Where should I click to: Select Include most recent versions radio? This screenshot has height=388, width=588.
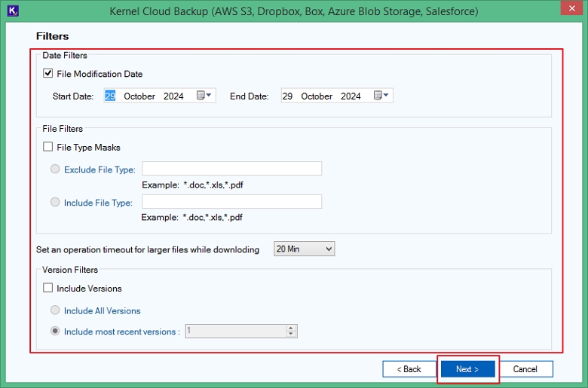pos(55,331)
